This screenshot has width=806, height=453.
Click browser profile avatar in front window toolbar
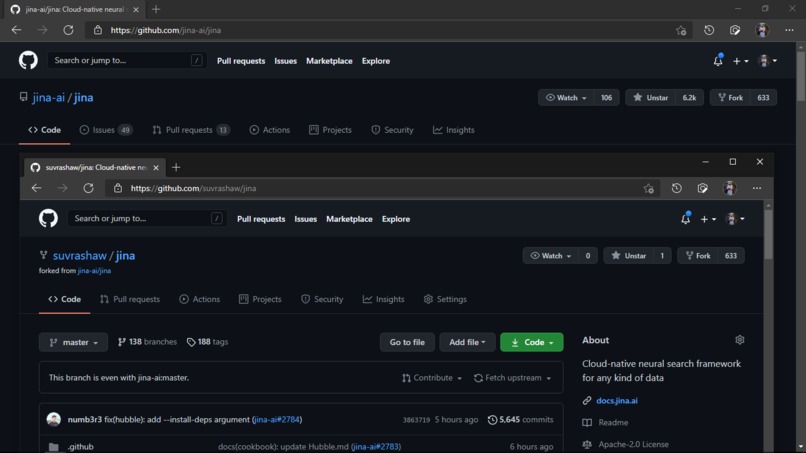(730, 188)
